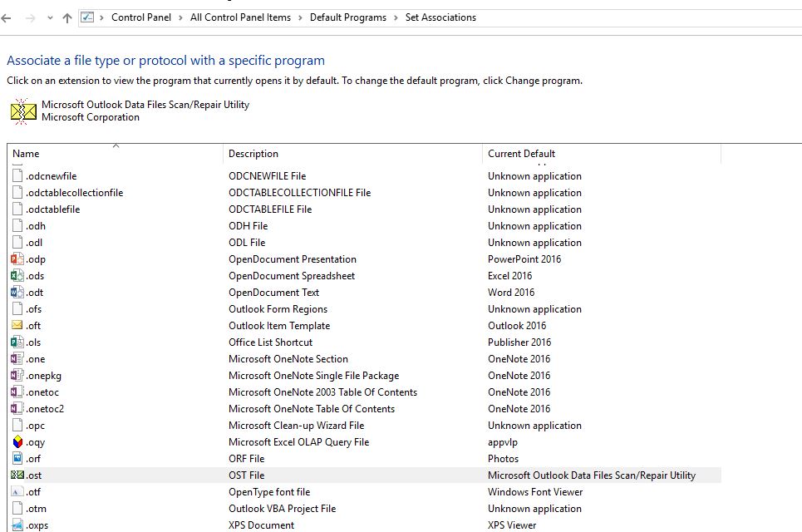Select the .onepkg OneNote package icon
Screen dimensions: 802x532
pos(17,375)
